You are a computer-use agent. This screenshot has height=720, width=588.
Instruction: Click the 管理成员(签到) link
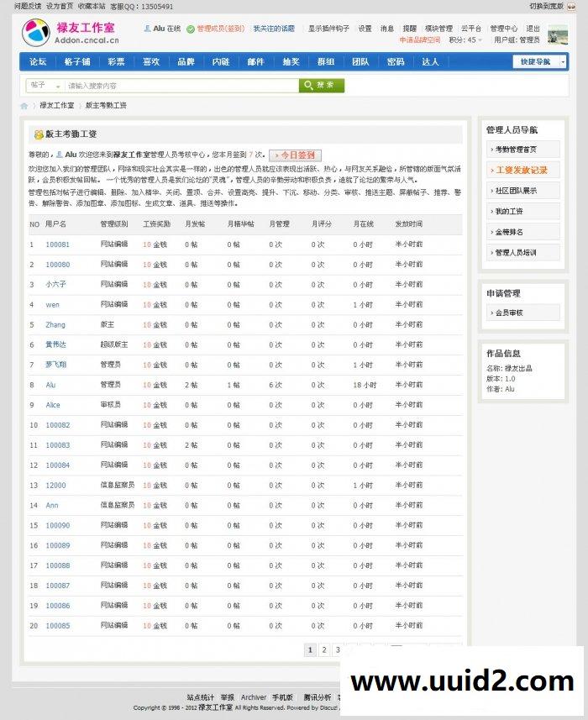pyautogui.click(x=220, y=29)
